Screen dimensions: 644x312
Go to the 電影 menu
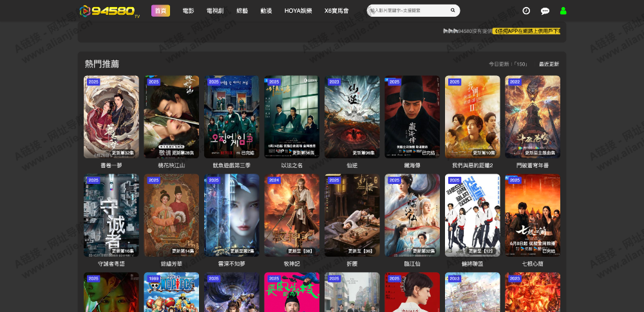pyautogui.click(x=188, y=11)
